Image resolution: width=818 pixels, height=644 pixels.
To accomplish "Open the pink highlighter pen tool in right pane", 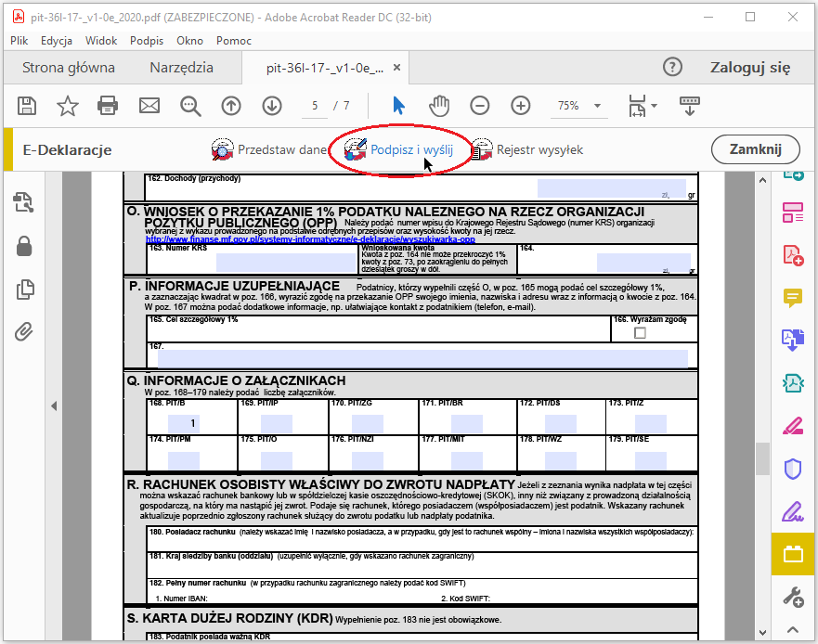I will 792,426.
